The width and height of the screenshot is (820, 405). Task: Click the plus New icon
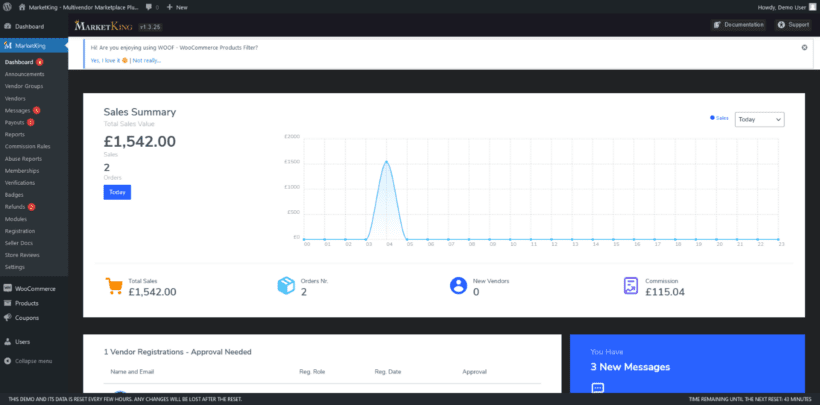pyautogui.click(x=169, y=7)
